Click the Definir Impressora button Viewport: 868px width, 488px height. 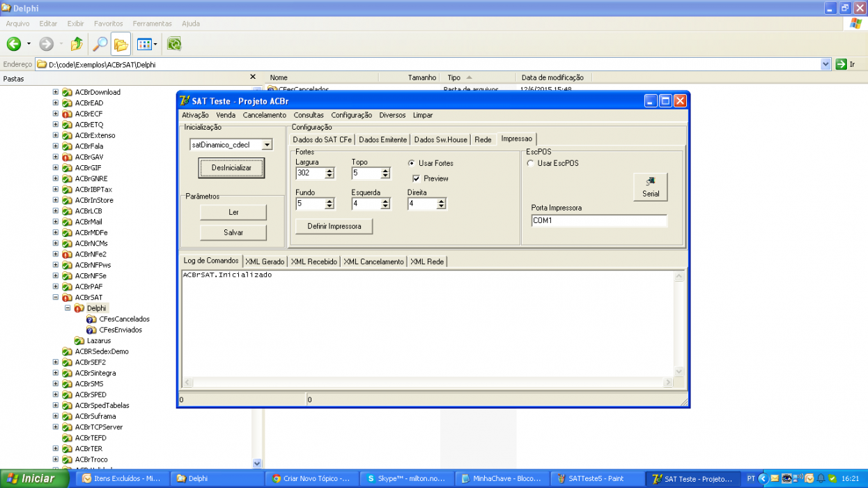(x=334, y=227)
